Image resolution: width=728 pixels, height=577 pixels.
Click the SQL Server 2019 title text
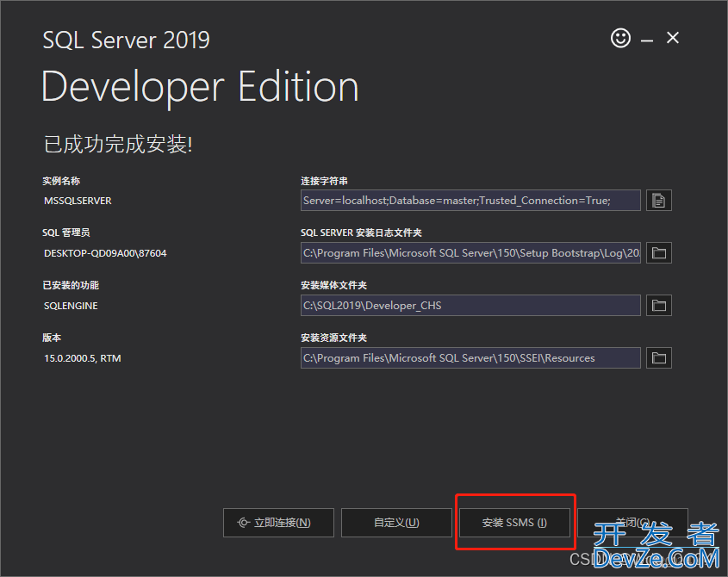click(126, 40)
